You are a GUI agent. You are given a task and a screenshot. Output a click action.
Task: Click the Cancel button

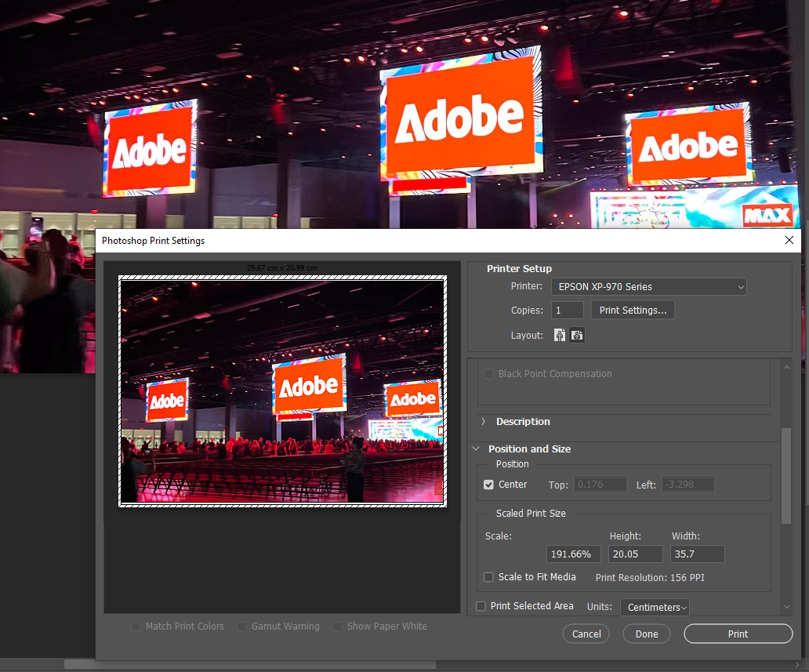(x=586, y=634)
